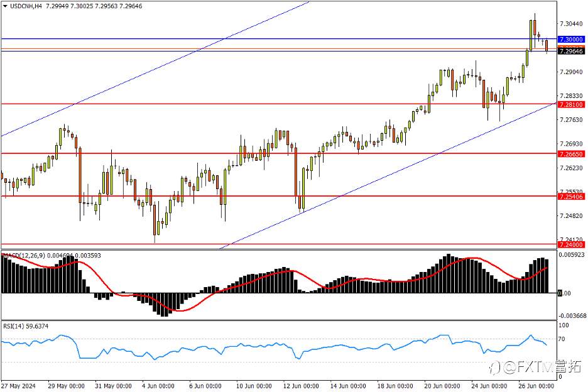The height and width of the screenshot is (392, 588).
Task: Click the 4 Jun 00:00 time label
Action: point(158,386)
